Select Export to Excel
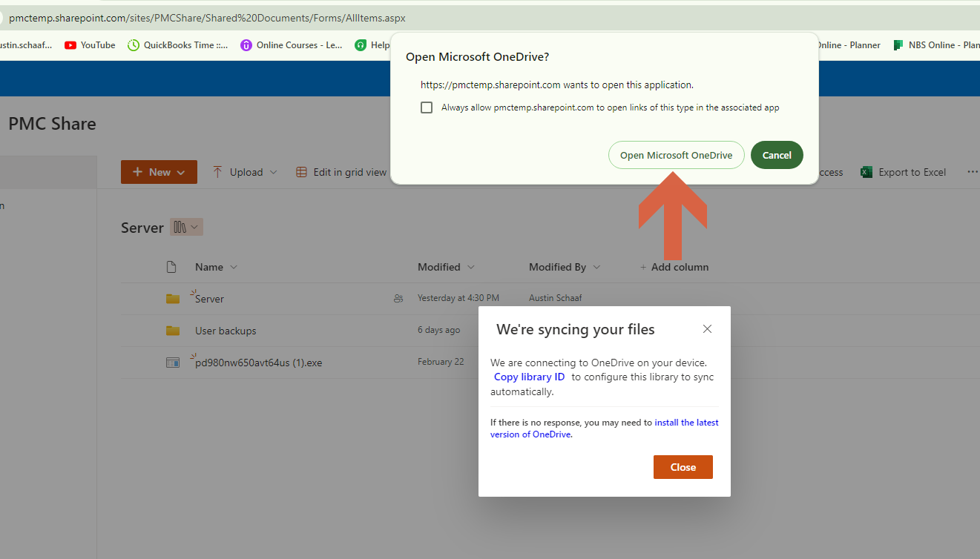 coord(903,172)
